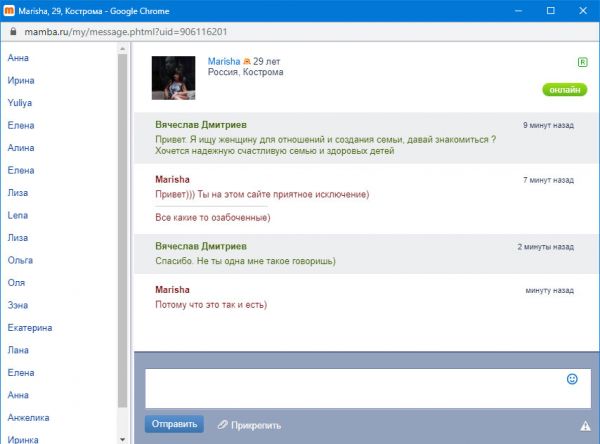Click the green онлайн status badge
This screenshot has height=444, width=600.
[x=564, y=90]
